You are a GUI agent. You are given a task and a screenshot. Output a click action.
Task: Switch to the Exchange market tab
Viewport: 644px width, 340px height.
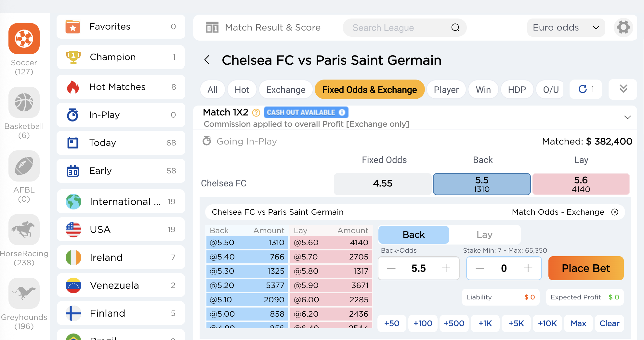286,90
